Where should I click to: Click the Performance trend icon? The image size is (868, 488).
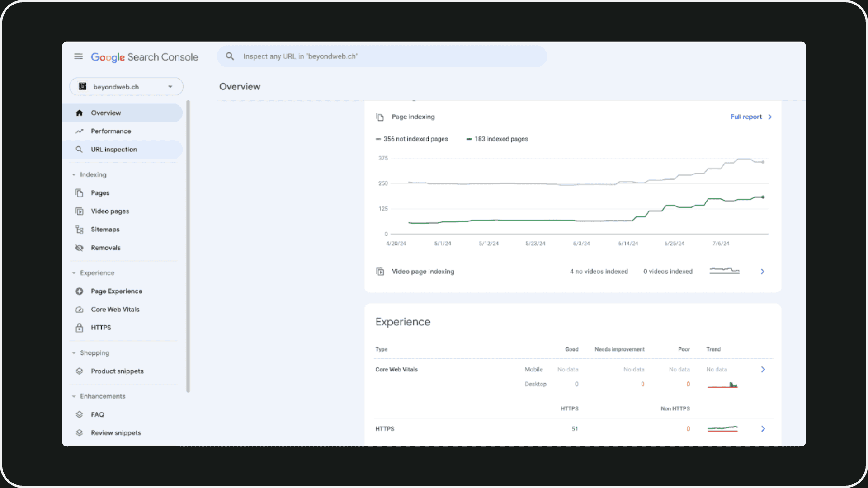tap(80, 131)
